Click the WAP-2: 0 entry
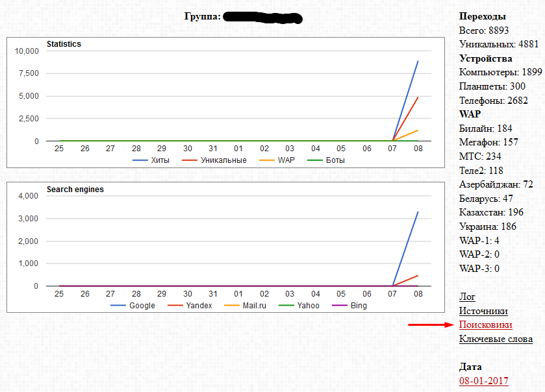 [x=479, y=254]
